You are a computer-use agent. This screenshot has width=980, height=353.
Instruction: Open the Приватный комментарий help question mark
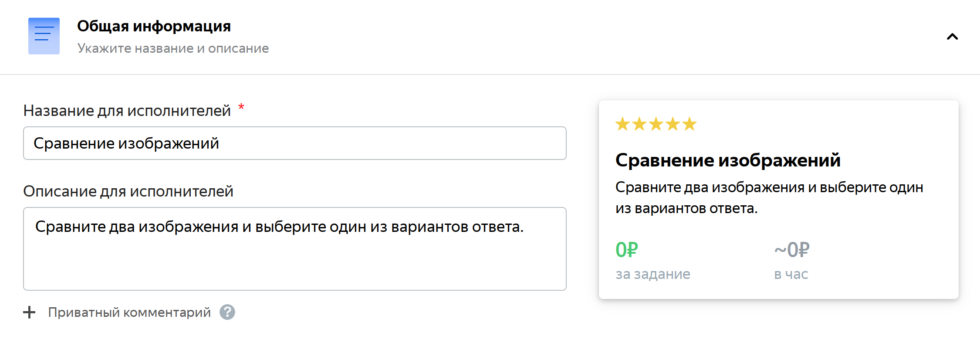[x=227, y=312]
